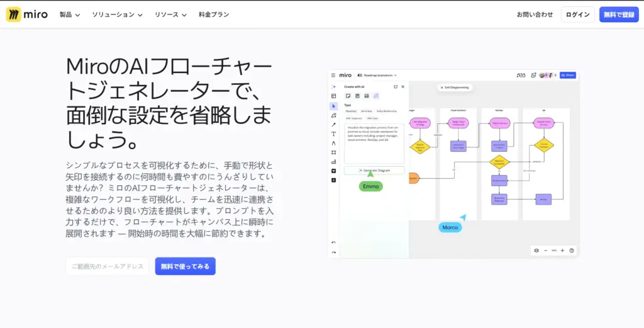Click the 無料で使ってみる button
The image size is (644, 328).
(186, 266)
